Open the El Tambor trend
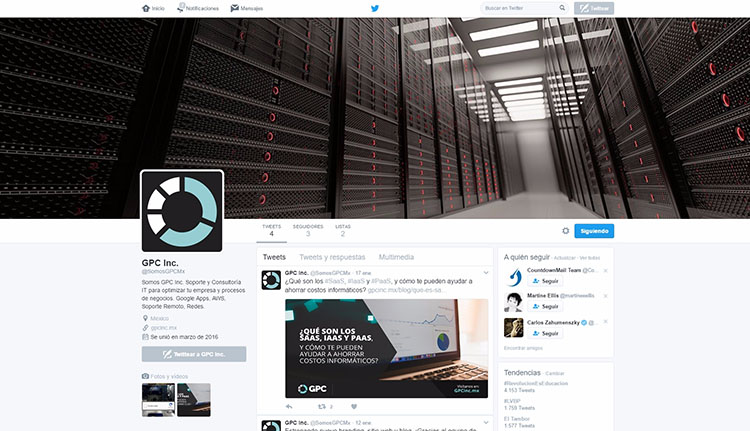750x431 pixels. tap(517, 419)
